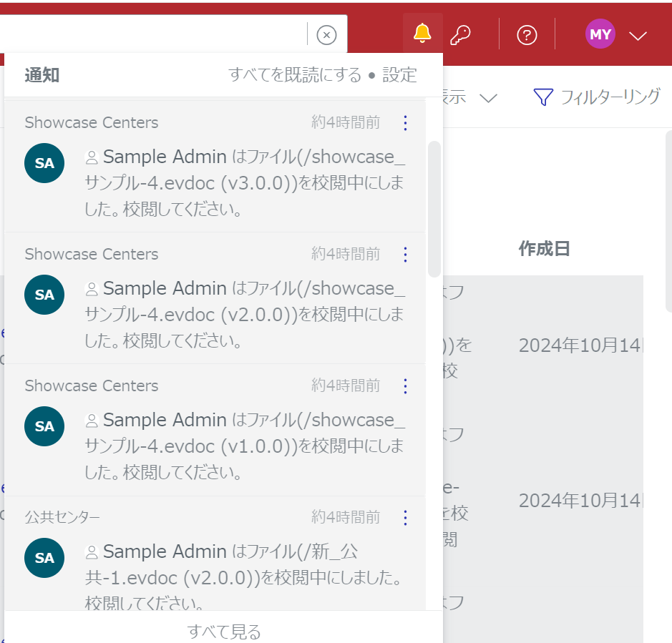Expand the user menu chevron
Image resolution: width=672 pixels, height=643 pixels.
click(x=638, y=36)
